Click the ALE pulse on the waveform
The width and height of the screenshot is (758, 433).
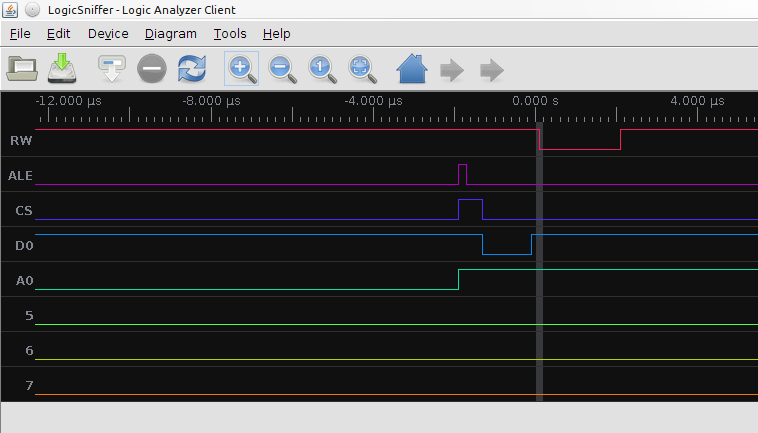[x=463, y=174]
